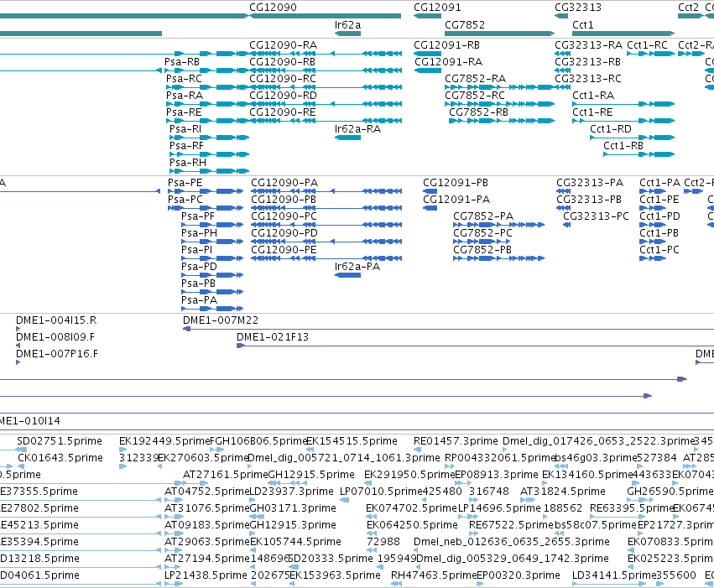This screenshot has height=588, width=714.
Task: Select the CG7852 gene label
Action: pos(465,24)
